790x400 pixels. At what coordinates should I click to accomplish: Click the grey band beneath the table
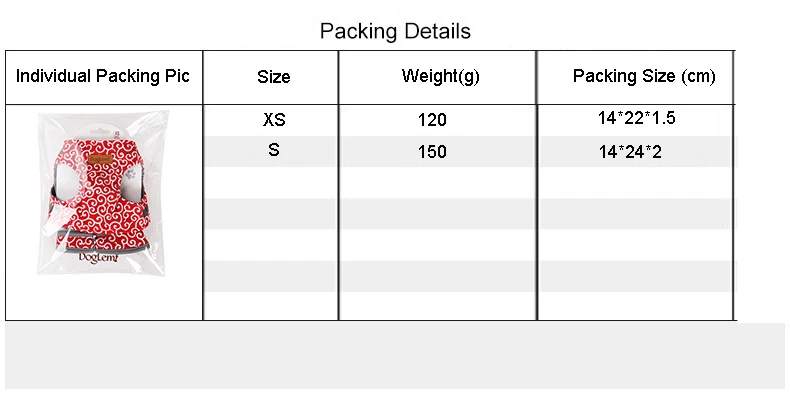pos(395,356)
